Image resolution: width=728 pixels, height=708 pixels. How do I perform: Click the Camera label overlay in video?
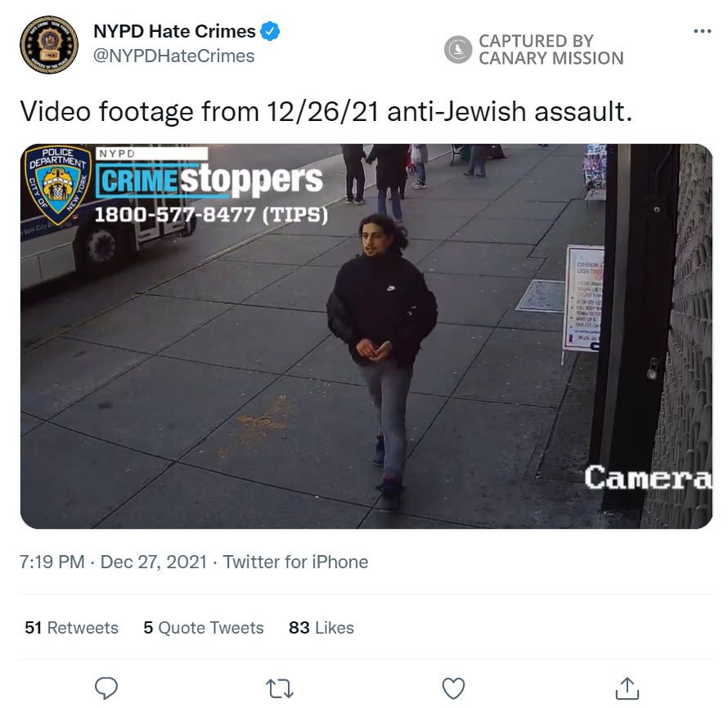point(648,477)
